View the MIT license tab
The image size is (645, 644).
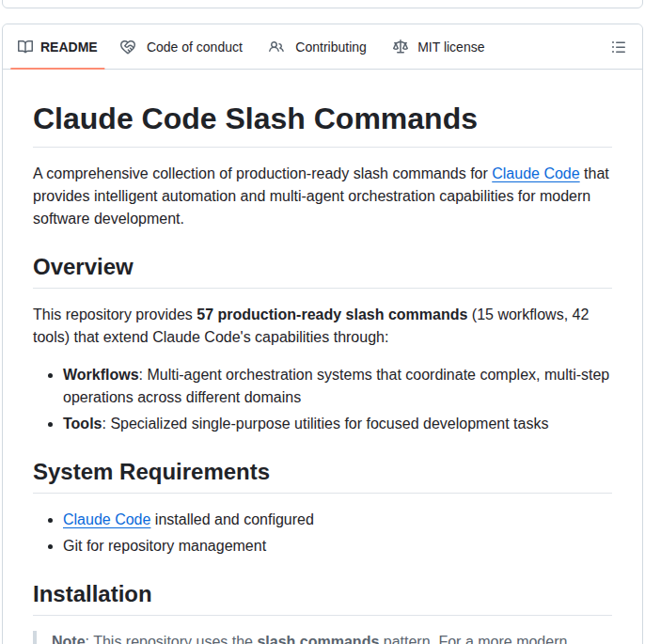tap(450, 47)
